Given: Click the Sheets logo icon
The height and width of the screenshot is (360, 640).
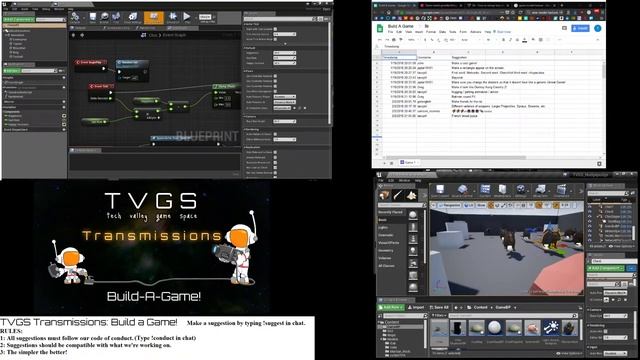Looking at the screenshot, I should tap(380, 28).
